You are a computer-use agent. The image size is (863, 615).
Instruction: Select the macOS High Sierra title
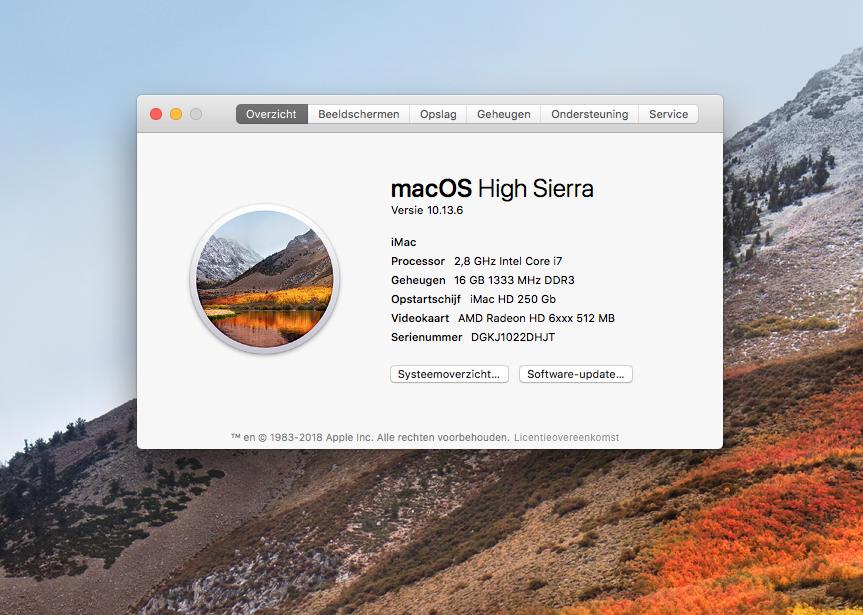pyautogui.click(x=492, y=188)
